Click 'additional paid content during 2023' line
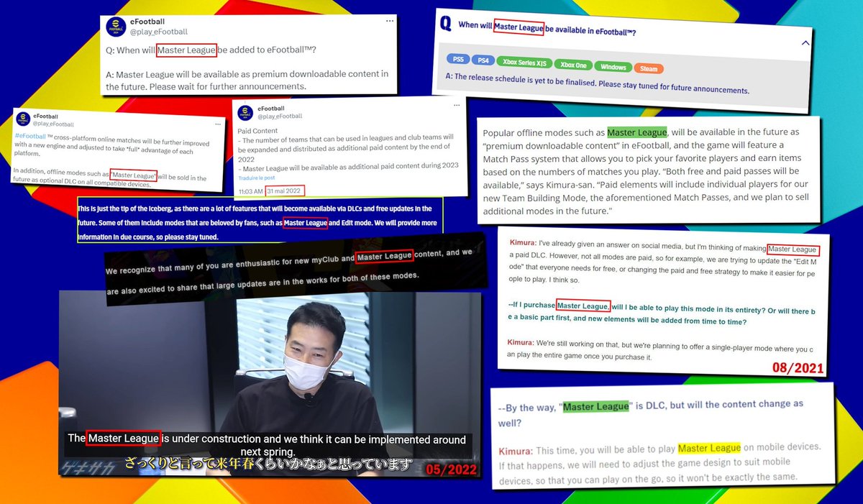 point(348,165)
